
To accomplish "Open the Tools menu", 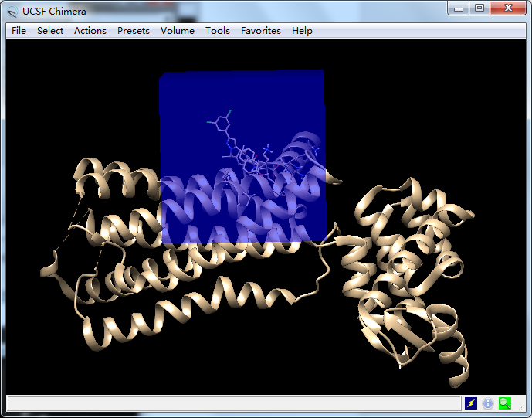I will (218, 31).
